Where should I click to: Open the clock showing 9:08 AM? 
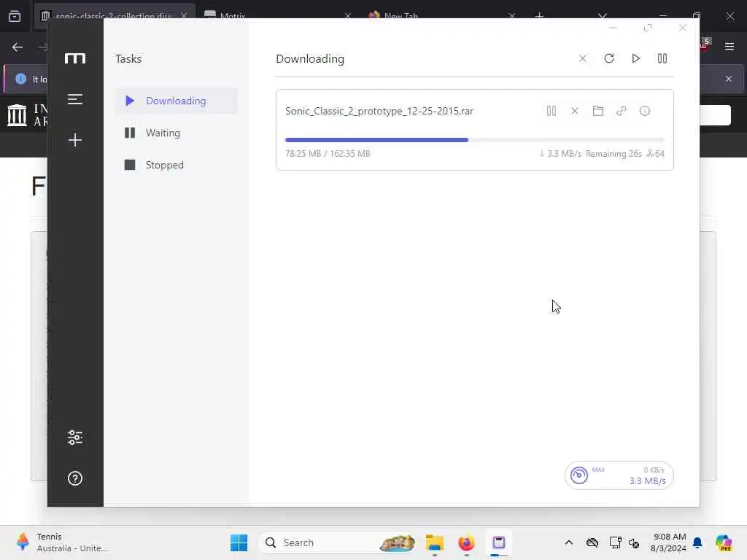669,542
